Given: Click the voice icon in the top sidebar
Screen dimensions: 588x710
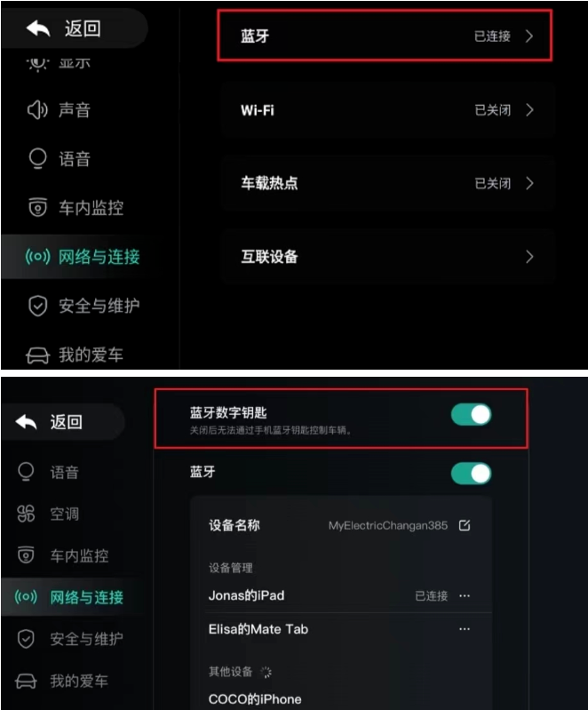Looking at the screenshot, I should pyautogui.click(x=37, y=158).
